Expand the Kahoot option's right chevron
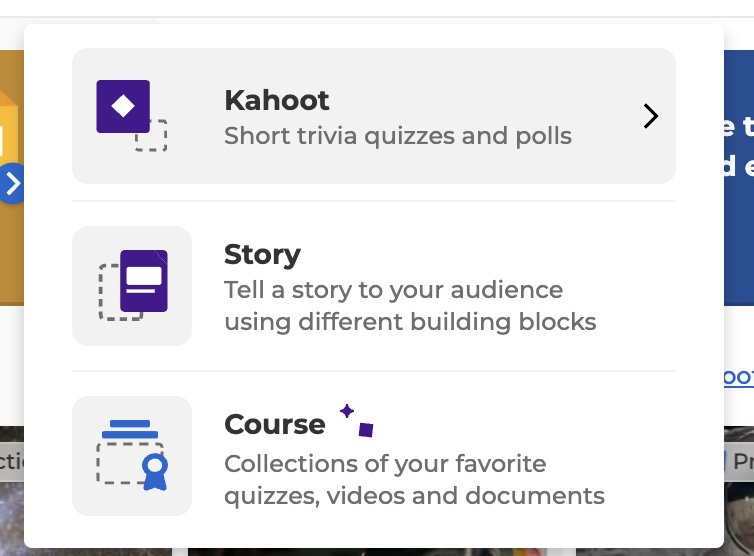754x556 pixels. (x=651, y=116)
